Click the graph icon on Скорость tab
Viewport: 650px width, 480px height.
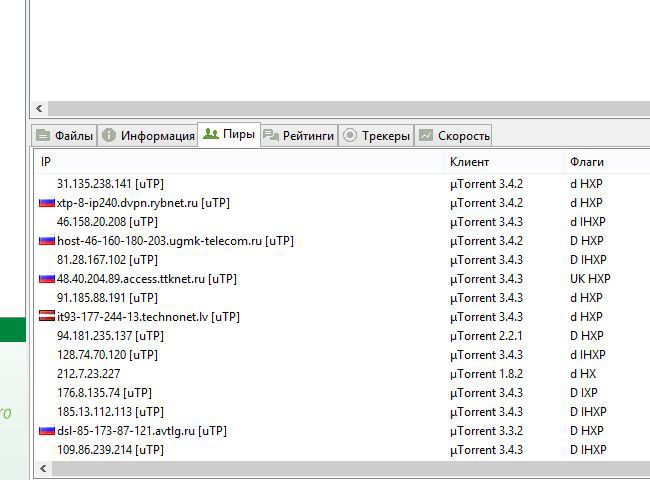pos(426,135)
